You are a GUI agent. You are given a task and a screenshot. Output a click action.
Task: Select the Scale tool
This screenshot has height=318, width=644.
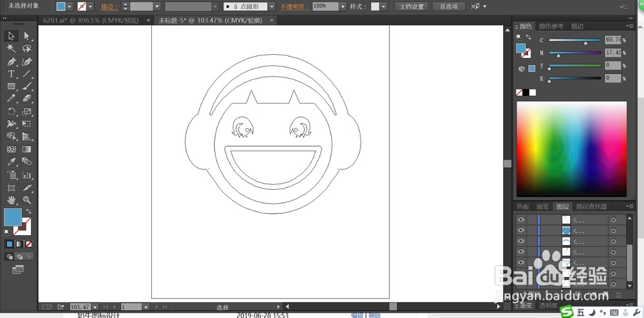pyautogui.click(x=26, y=111)
